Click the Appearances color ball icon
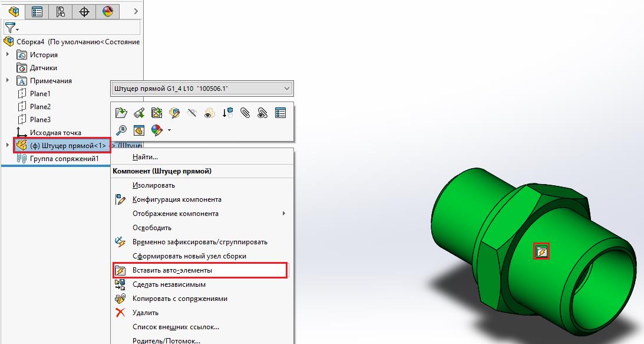 pyautogui.click(x=157, y=130)
